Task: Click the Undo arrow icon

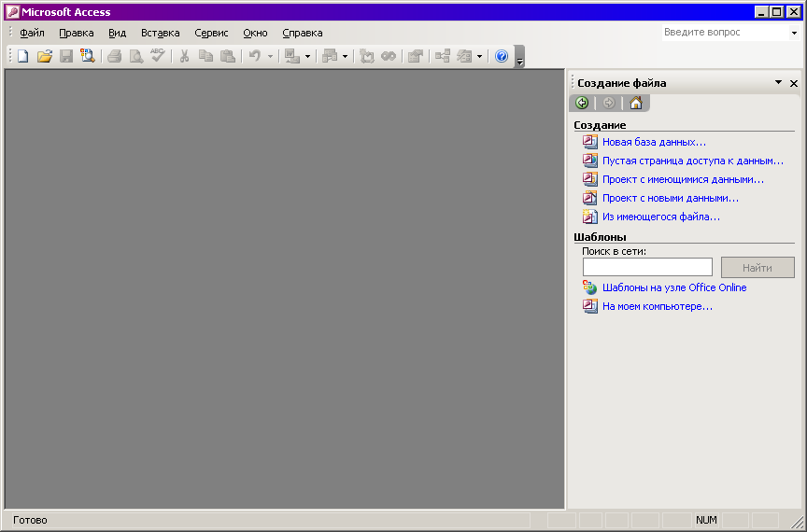Action: coord(255,56)
